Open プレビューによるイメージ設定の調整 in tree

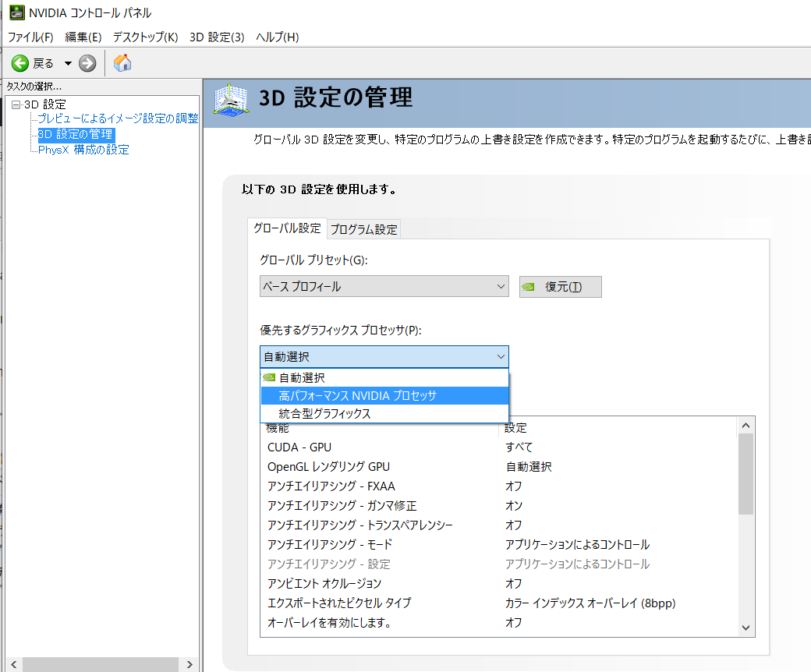pyautogui.click(x=118, y=118)
